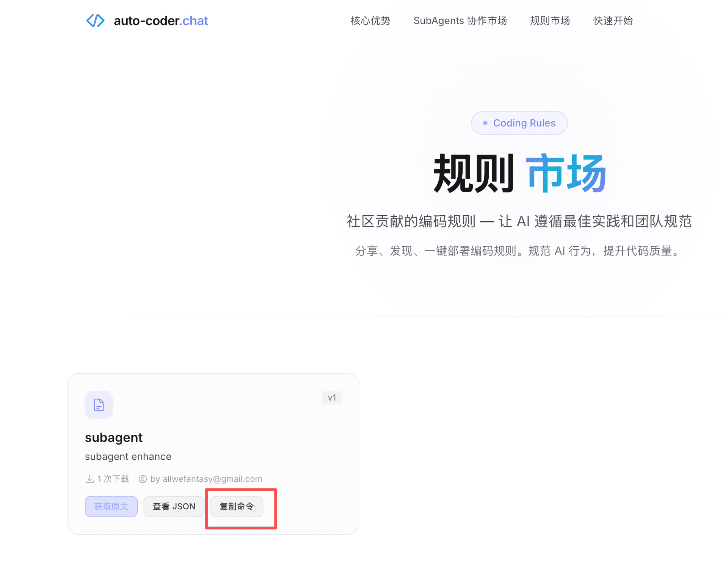The width and height of the screenshot is (728, 573).
Task: Click the 获取原文 button
Action: 111,506
